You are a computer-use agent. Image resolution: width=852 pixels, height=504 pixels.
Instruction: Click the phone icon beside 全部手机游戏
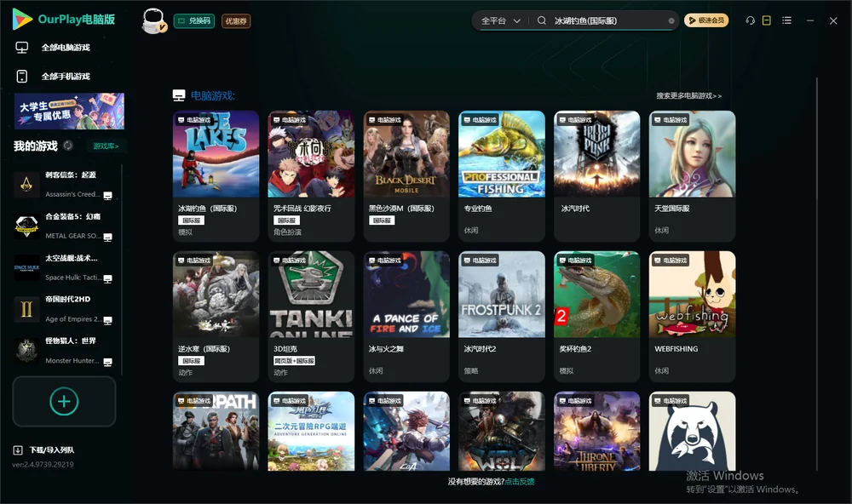(x=22, y=77)
